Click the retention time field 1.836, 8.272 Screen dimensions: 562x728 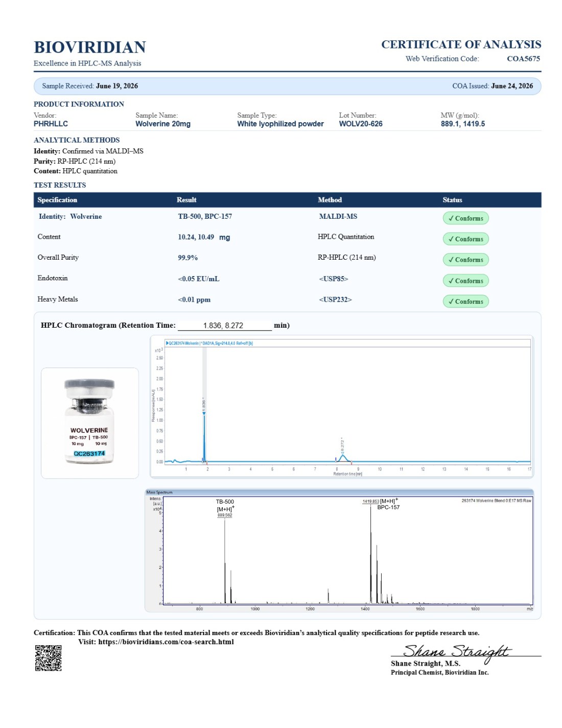pyautogui.click(x=224, y=326)
